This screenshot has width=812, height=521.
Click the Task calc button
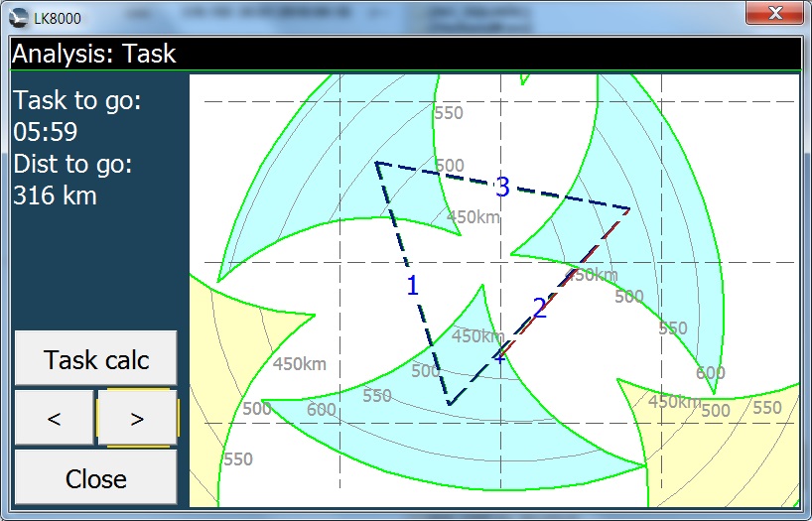(95, 358)
